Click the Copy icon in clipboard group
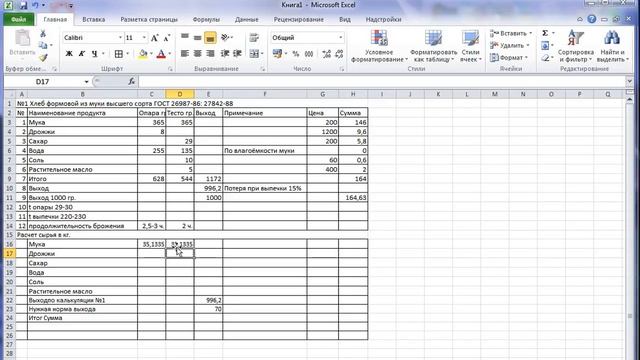The image size is (640, 360). pos(43,45)
